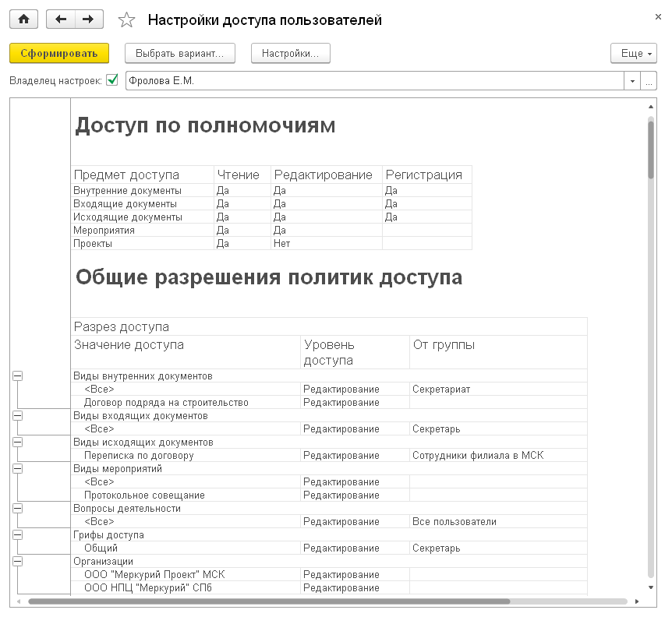Select Переписка по договору cell
Viewport: 672px width, 617px height.
186,456
